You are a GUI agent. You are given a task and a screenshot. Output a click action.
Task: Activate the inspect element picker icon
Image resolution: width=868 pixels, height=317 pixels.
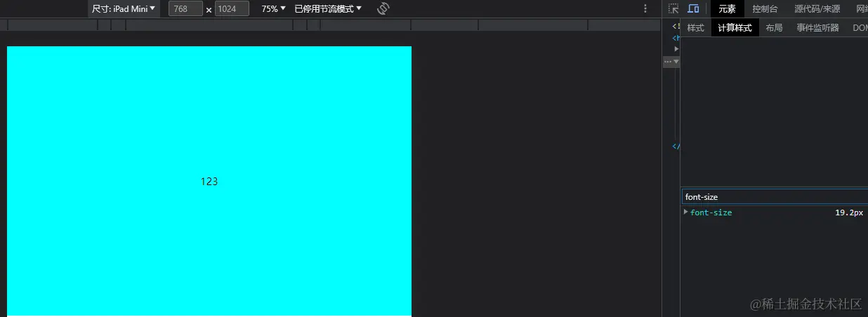click(x=673, y=9)
